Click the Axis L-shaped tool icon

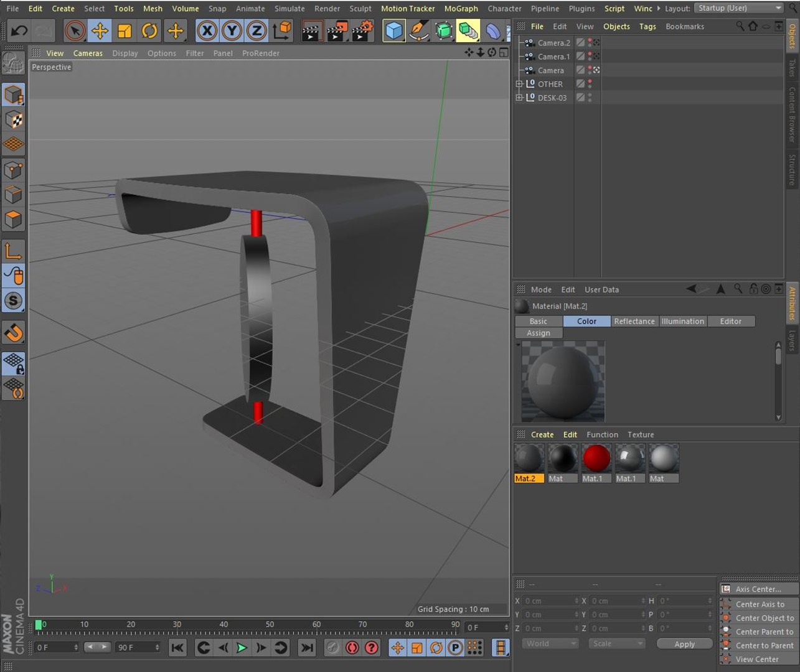coord(13,251)
